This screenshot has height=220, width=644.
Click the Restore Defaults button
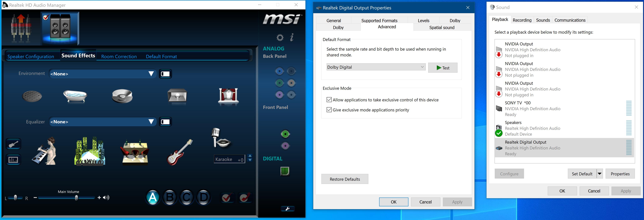tap(344, 179)
